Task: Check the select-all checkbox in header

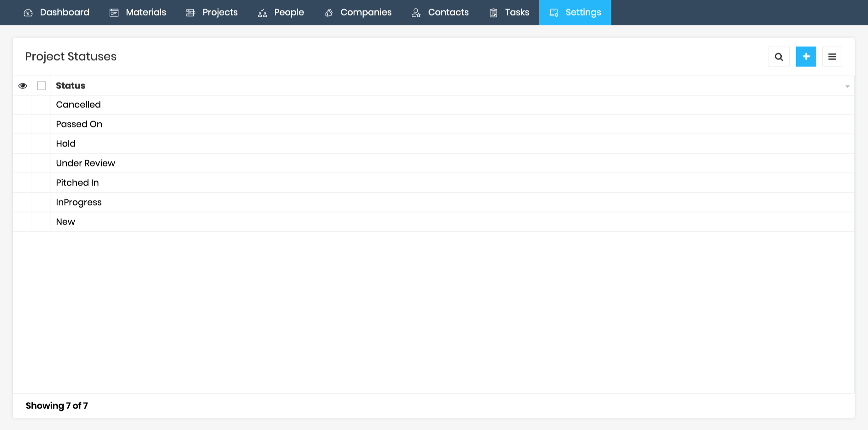Action: 42,86
